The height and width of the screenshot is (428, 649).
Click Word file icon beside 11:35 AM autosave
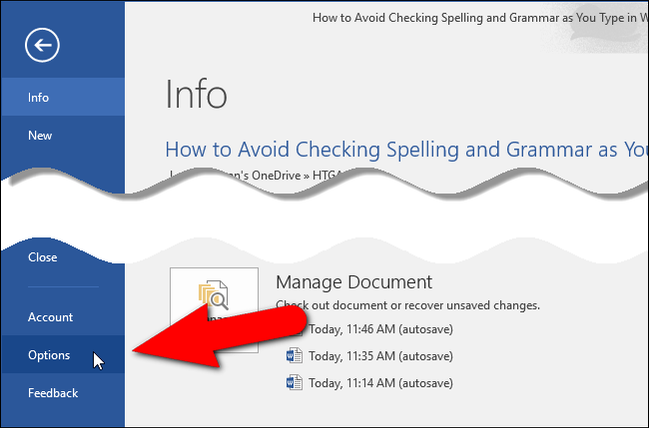[294, 356]
